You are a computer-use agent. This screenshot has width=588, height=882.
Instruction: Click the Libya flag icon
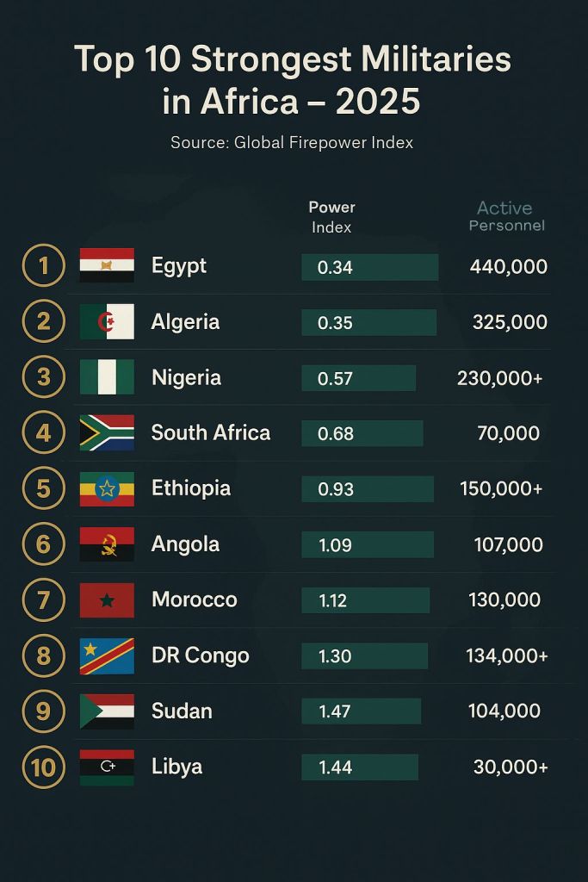click(x=107, y=767)
